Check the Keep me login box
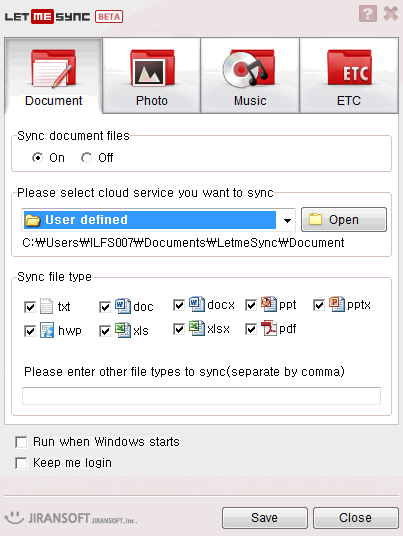 click(21, 463)
